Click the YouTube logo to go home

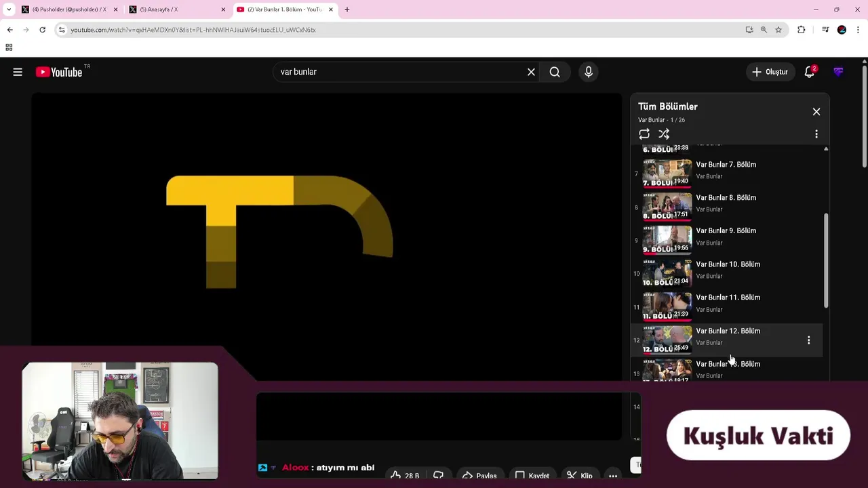pos(59,72)
